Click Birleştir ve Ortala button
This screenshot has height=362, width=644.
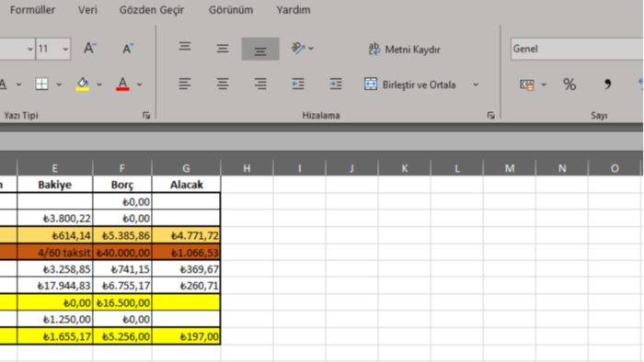click(x=410, y=85)
